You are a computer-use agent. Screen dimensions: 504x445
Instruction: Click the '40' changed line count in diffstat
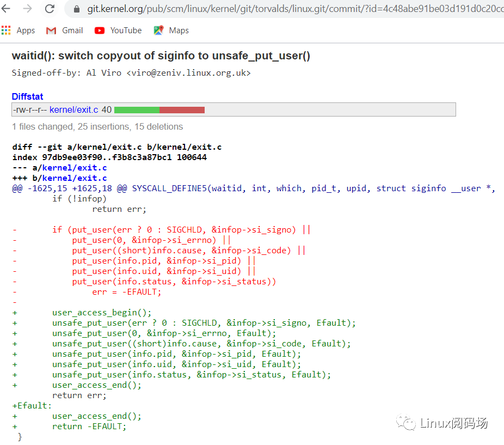(x=107, y=109)
